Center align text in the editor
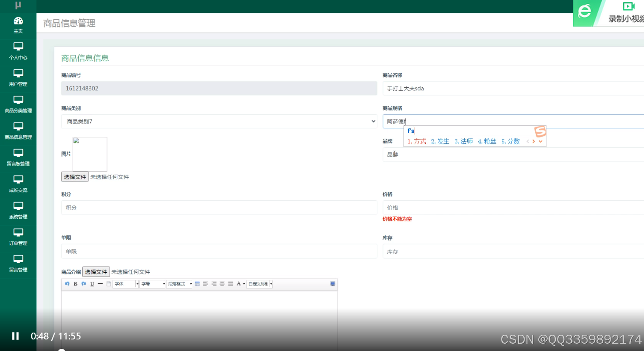Screen dimensions: 644x351 coord(222,284)
